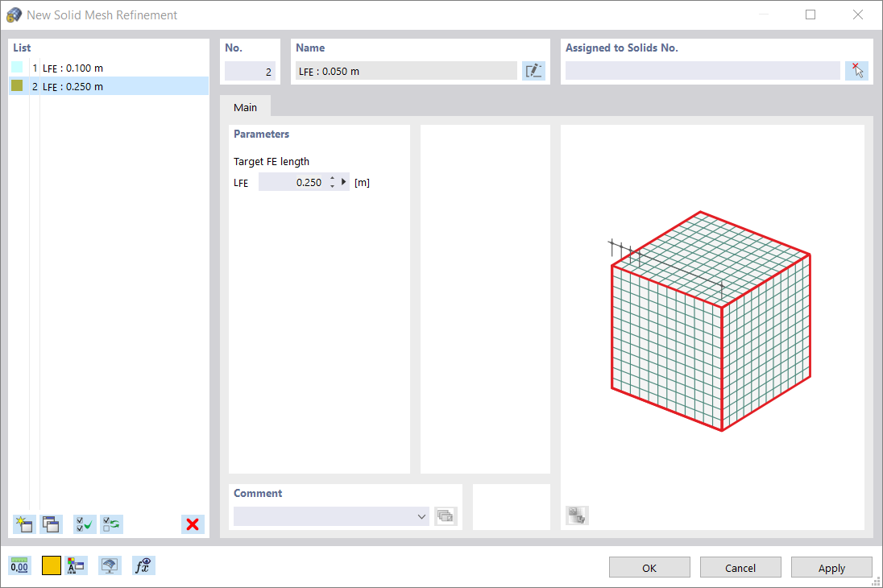Select list item 2 LFE : 0.250 m

coord(109,86)
